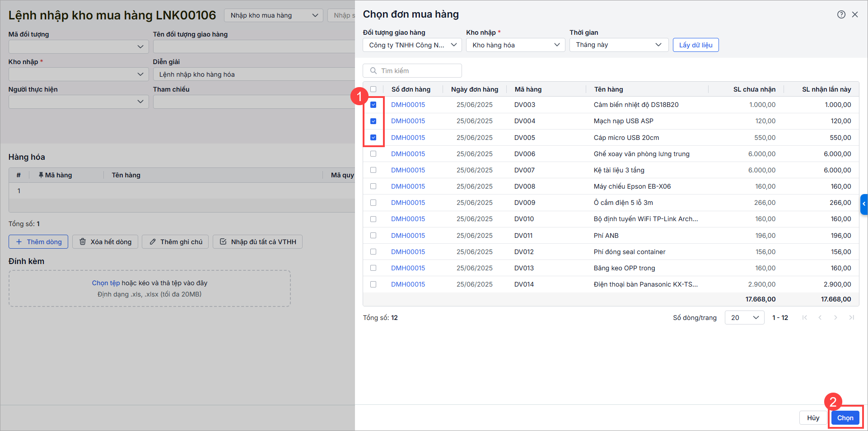Click the blue side panel collapse arrow
The image size is (868, 431).
(x=864, y=204)
